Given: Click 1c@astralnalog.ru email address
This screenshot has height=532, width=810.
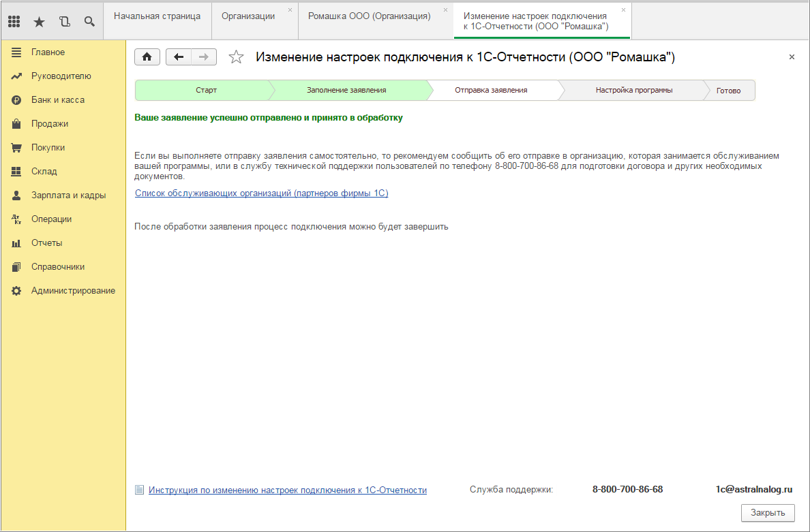Looking at the screenshot, I should (x=753, y=489).
